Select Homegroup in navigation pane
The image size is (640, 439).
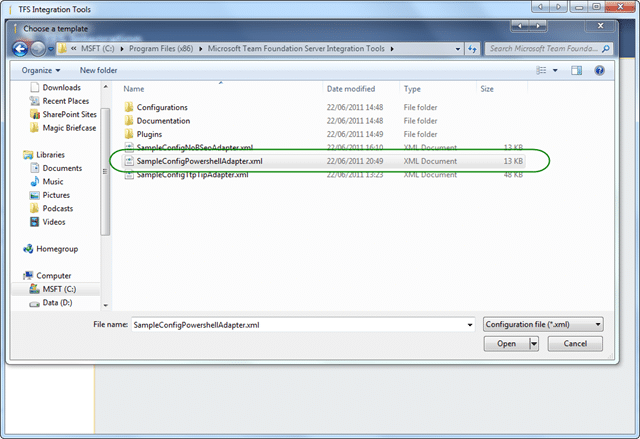coord(57,249)
